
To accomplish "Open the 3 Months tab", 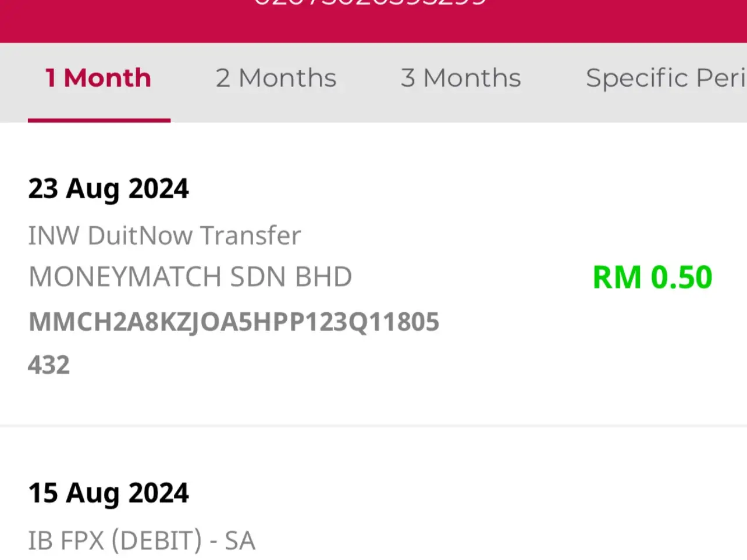I will 461,78.
